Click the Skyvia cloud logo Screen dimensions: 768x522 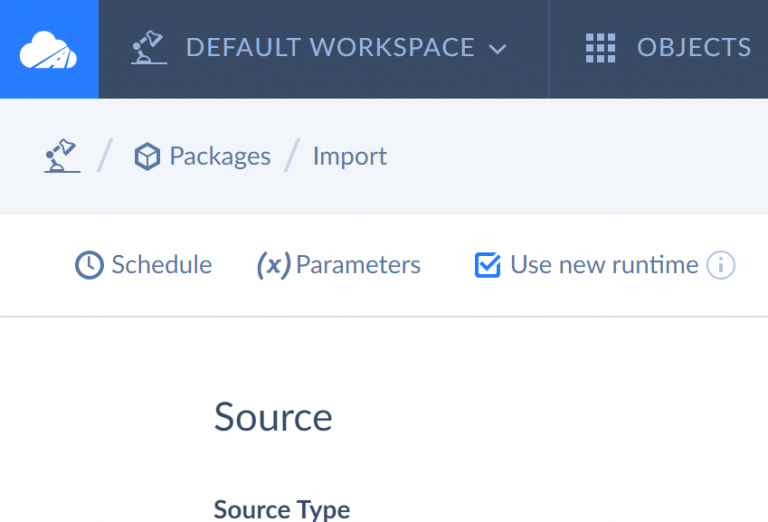pos(49,49)
